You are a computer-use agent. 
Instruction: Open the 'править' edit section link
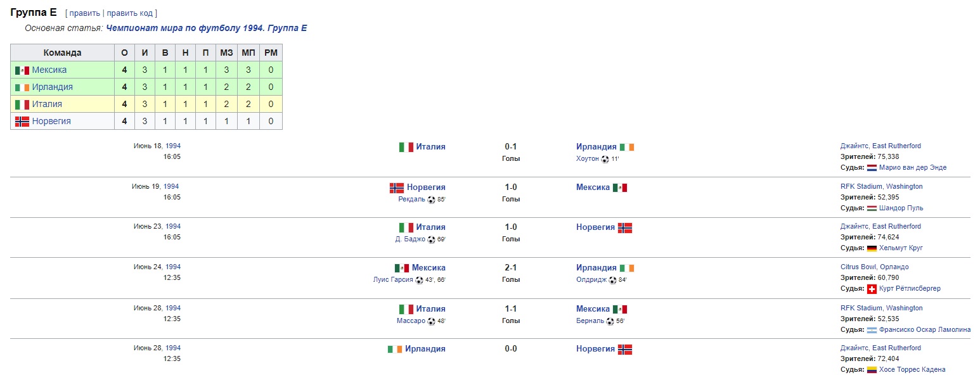[84, 13]
